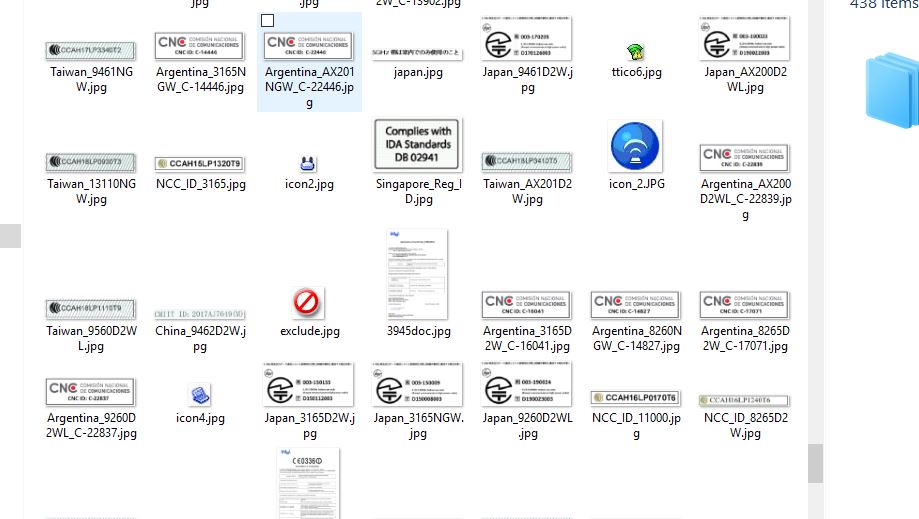Screen dimensions: 919x519
Task: Select the Japan_9461D2W.jpg thumbnail
Action: (x=527, y=39)
